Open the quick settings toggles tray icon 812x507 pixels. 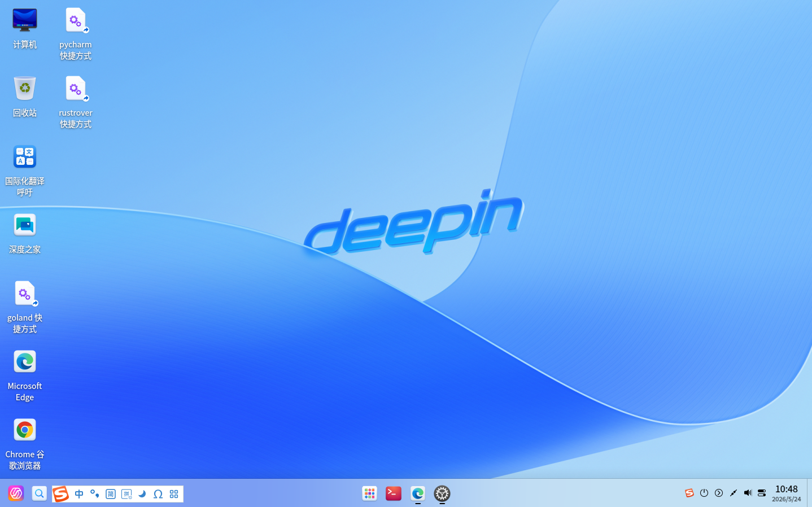point(762,493)
